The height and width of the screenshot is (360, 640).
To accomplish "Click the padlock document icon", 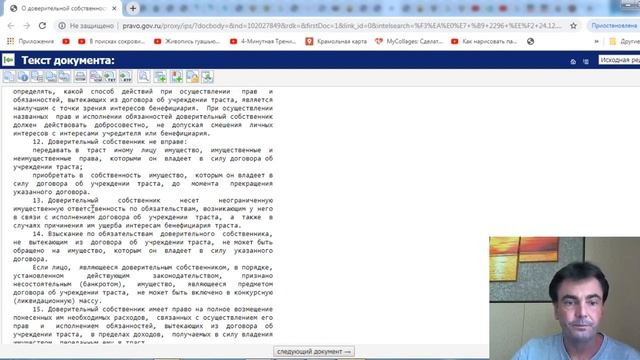I will tap(192, 76).
